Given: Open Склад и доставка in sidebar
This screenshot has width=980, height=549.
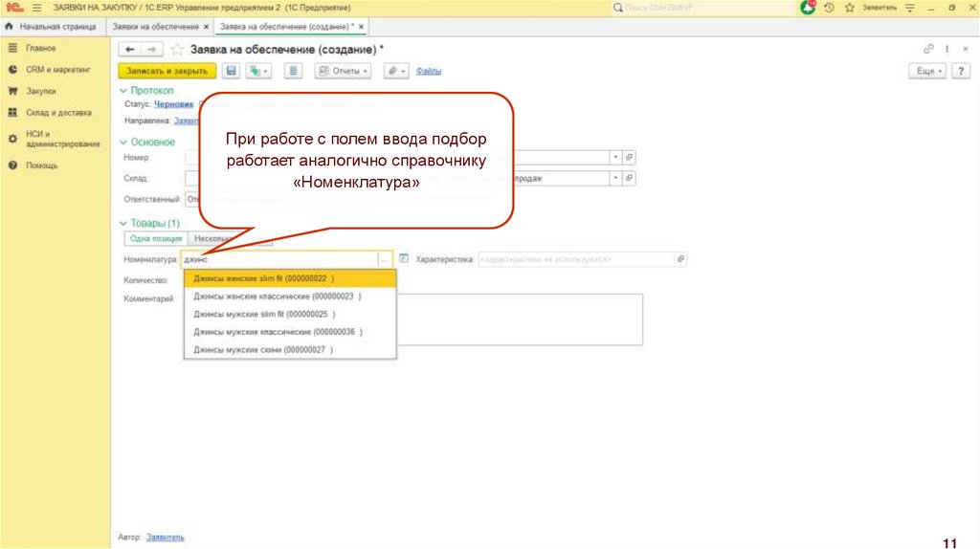Looking at the screenshot, I should click(x=58, y=112).
